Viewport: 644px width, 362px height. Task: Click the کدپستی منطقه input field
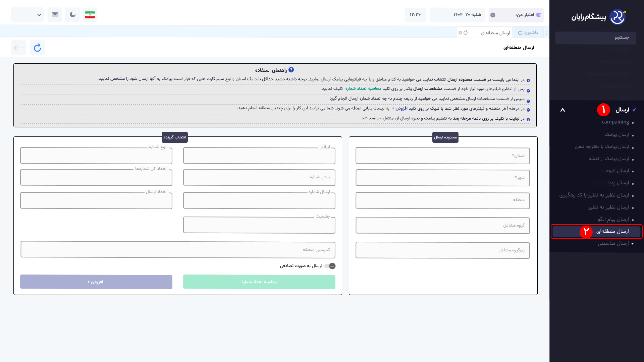tap(178, 250)
